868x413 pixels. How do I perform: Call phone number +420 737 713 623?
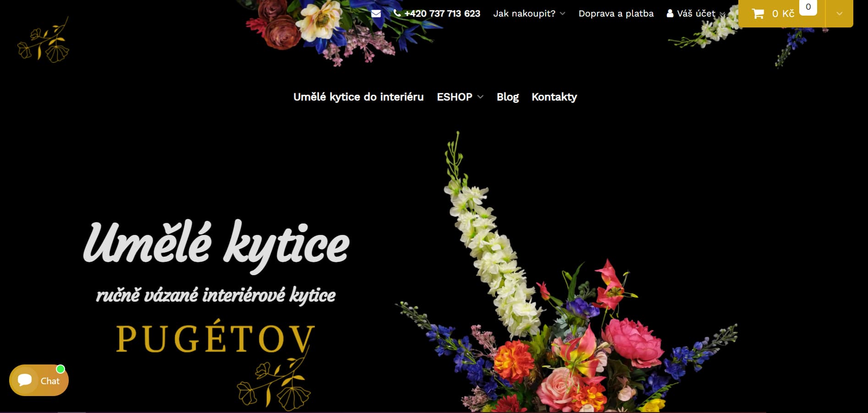[x=442, y=14]
